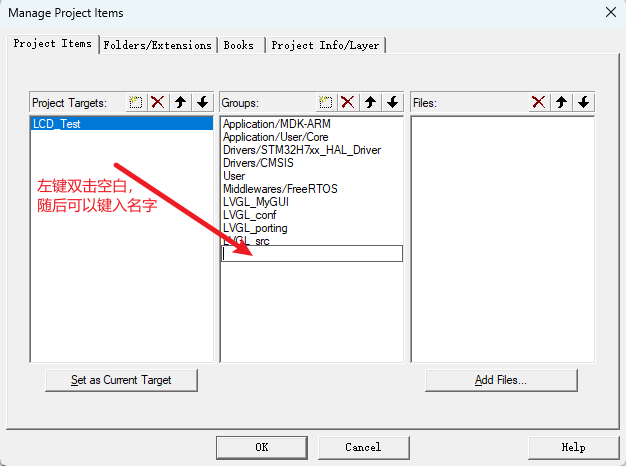Delete the selected project target

158,103
